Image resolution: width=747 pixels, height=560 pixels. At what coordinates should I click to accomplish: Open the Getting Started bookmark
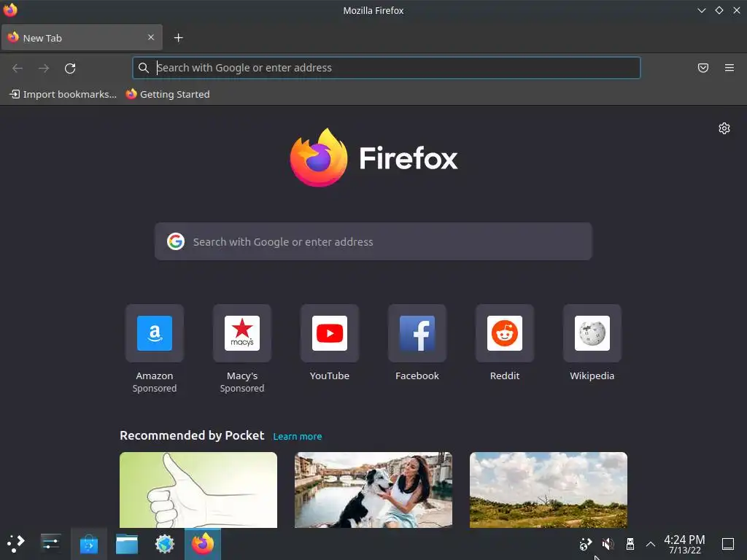point(168,94)
